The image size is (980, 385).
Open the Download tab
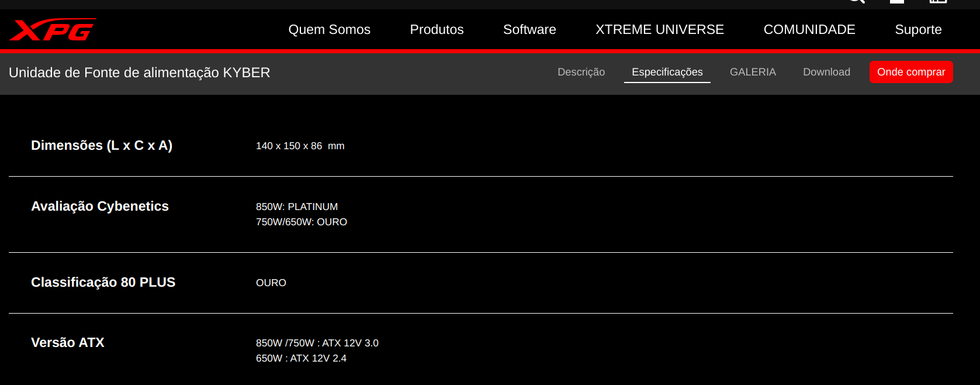click(x=826, y=72)
